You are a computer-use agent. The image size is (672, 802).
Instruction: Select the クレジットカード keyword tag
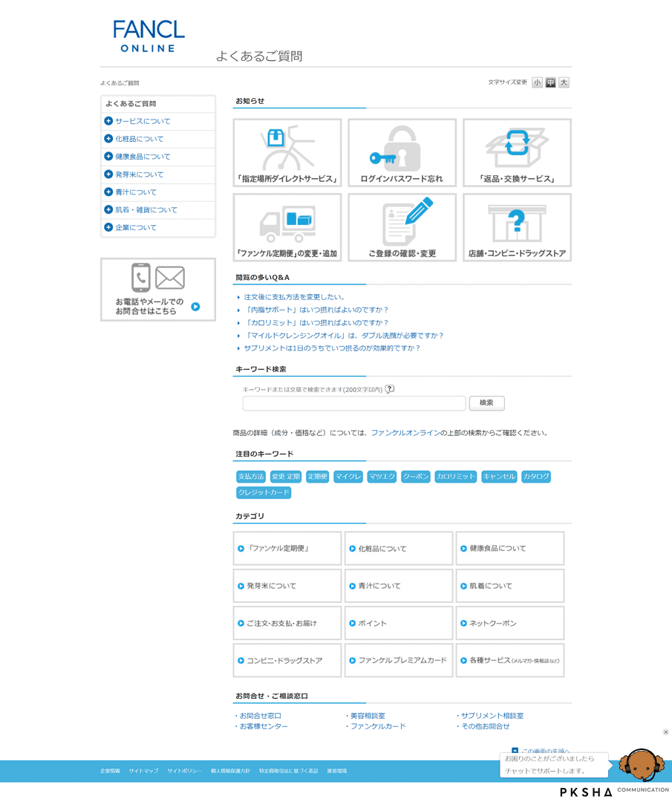[x=264, y=492]
